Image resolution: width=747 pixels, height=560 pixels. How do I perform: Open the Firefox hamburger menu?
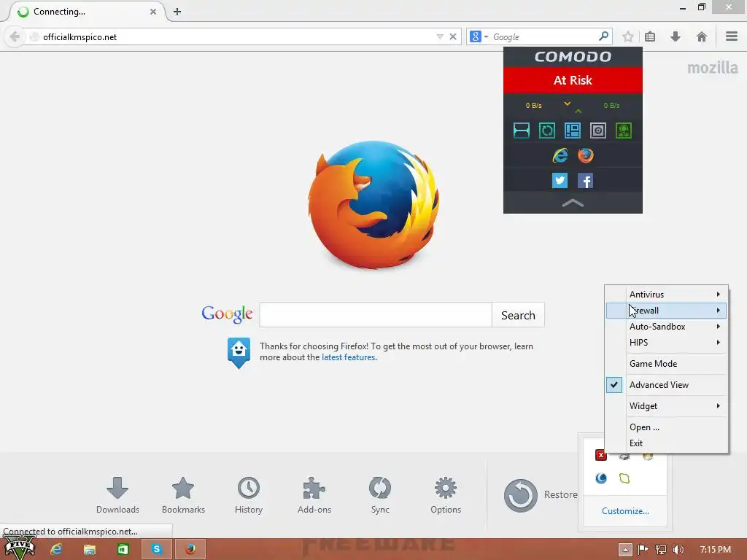point(732,36)
